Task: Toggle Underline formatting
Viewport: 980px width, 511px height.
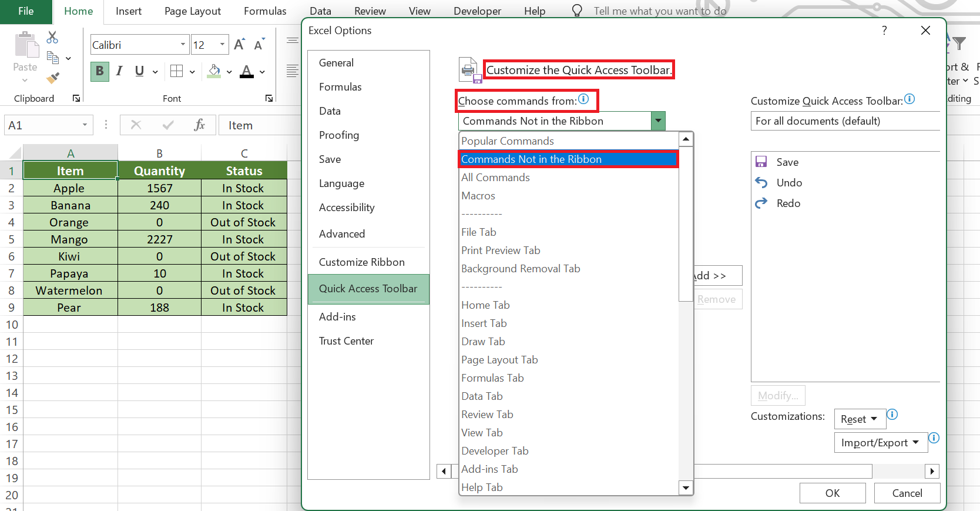Action: [139, 71]
